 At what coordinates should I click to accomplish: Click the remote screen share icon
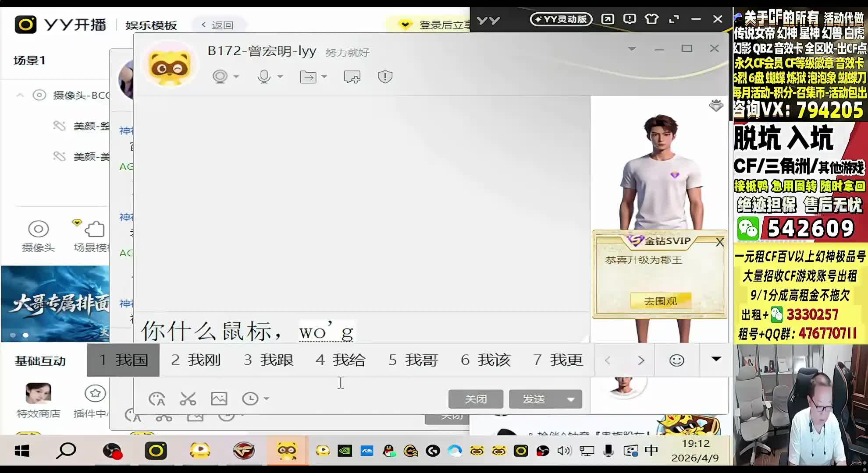(x=352, y=77)
